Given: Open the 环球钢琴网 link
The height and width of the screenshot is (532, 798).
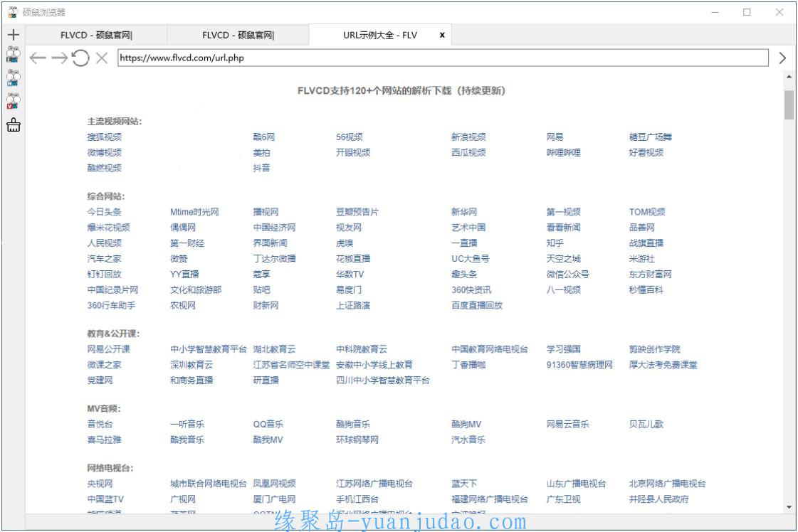Looking at the screenshot, I should click(x=357, y=440).
